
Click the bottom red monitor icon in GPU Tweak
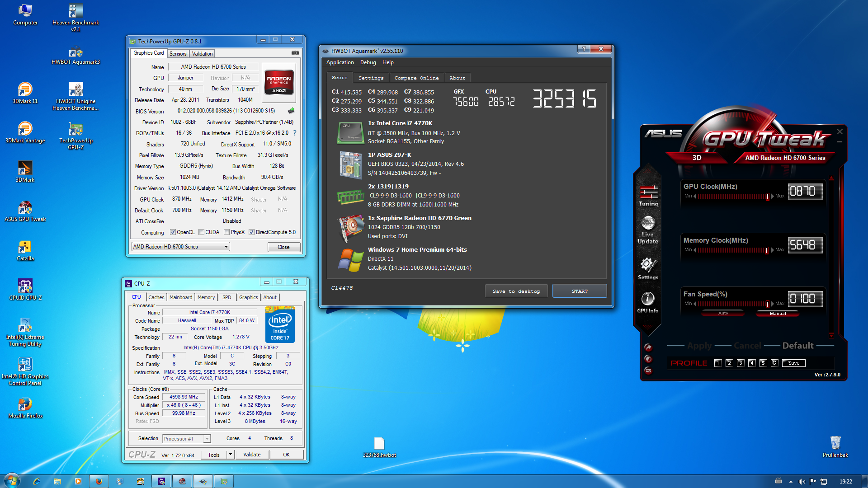(x=648, y=370)
